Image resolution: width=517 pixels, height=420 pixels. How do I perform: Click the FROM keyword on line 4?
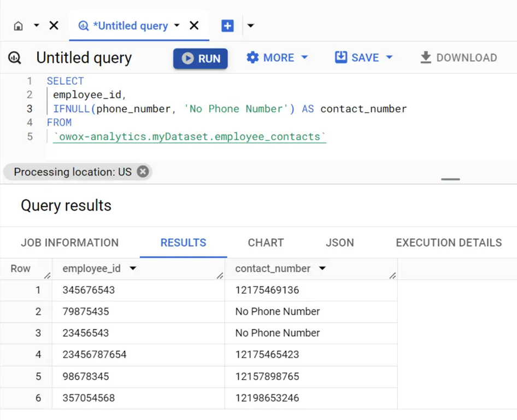tap(59, 122)
